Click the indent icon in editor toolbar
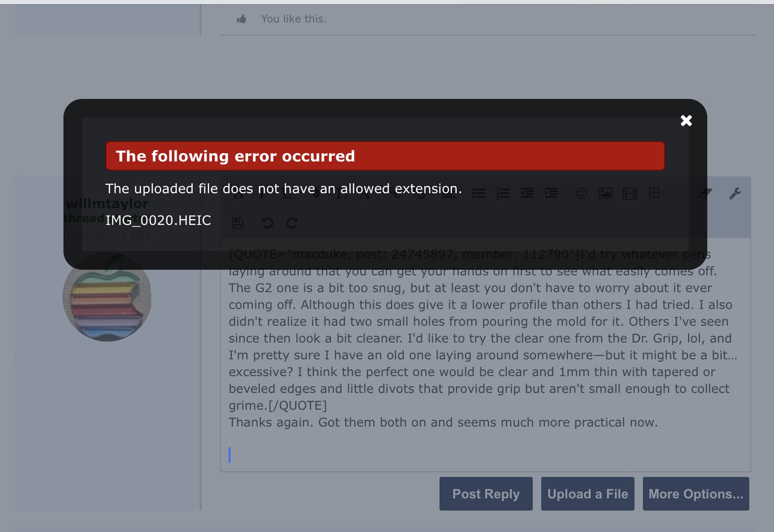 [x=551, y=193]
